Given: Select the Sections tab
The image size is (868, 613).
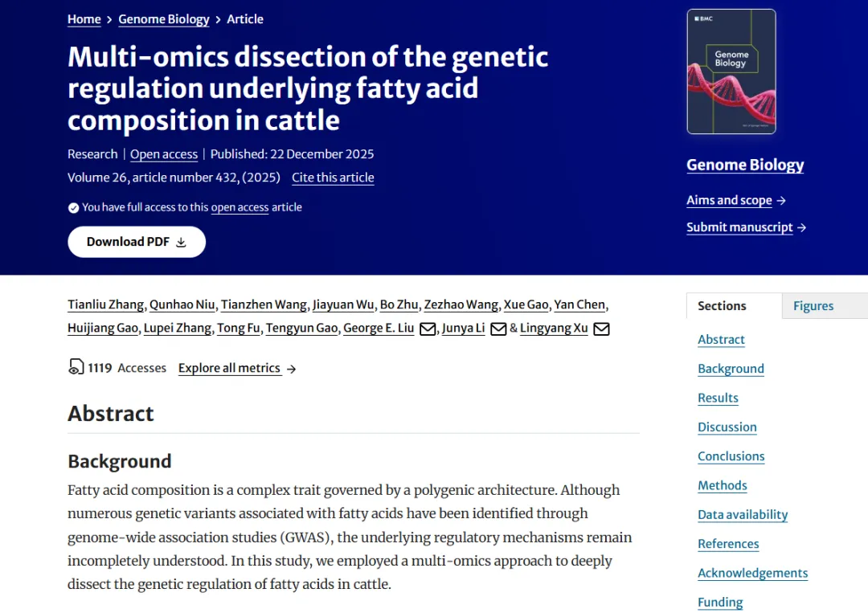Looking at the screenshot, I should [722, 306].
